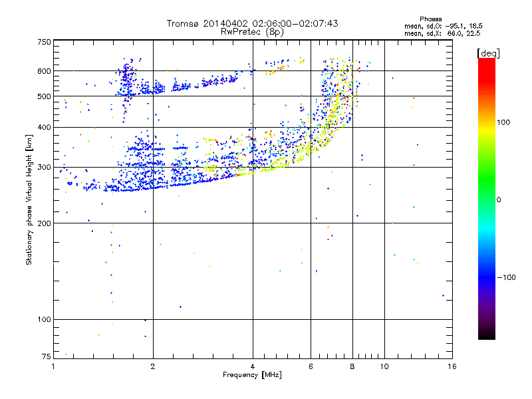Click the x-axis tick label '8'
The image size is (532, 399).
(352, 366)
